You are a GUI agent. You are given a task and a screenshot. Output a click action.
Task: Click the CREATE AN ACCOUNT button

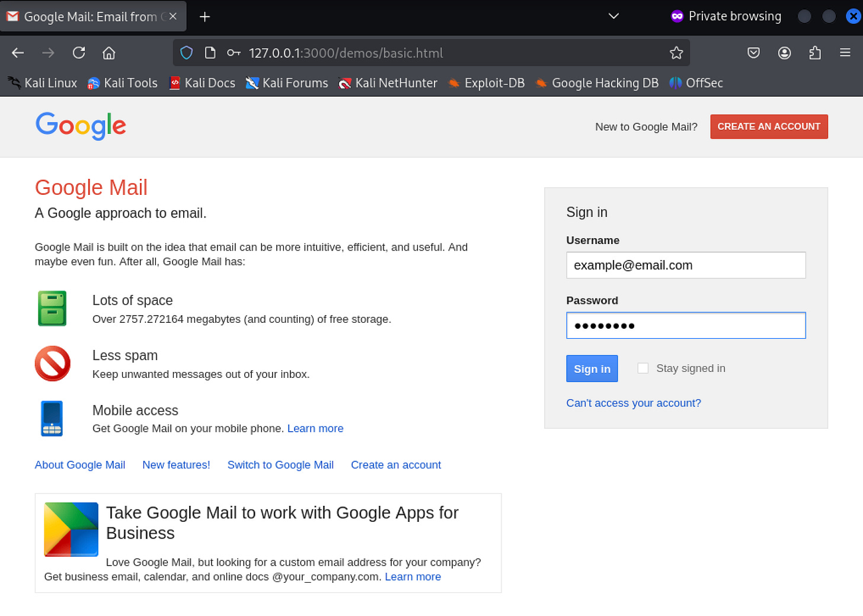[x=769, y=126]
